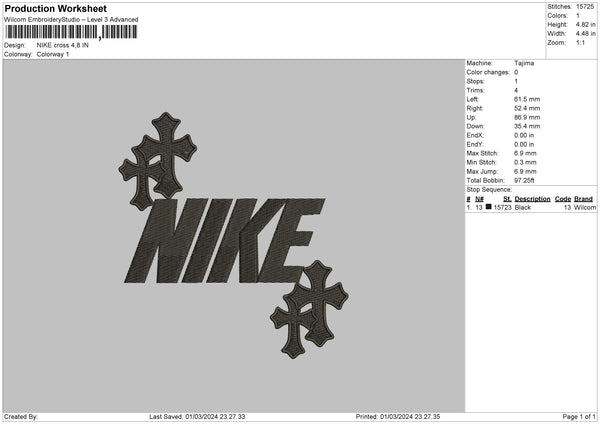The height and width of the screenshot is (424, 600).
Task: Click the Trims value 4
Action: pos(516,90)
